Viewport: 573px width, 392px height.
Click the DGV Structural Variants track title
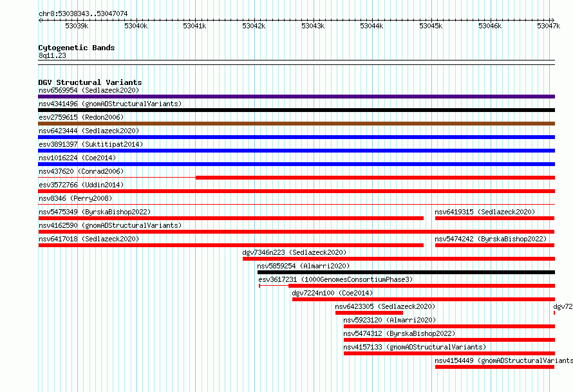coord(90,82)
